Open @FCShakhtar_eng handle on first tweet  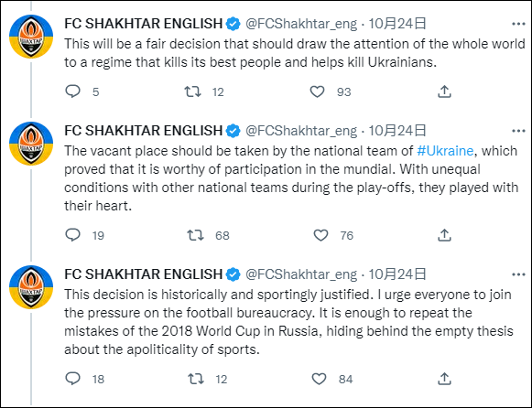pos(301,24)
